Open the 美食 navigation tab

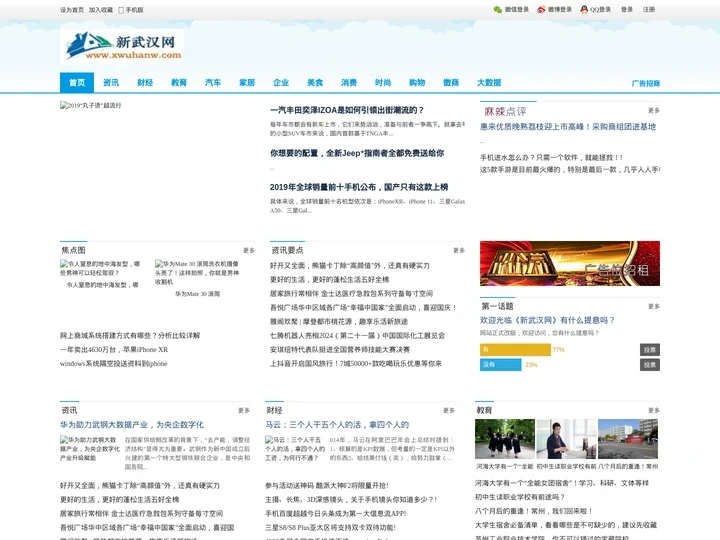point(315,83)
